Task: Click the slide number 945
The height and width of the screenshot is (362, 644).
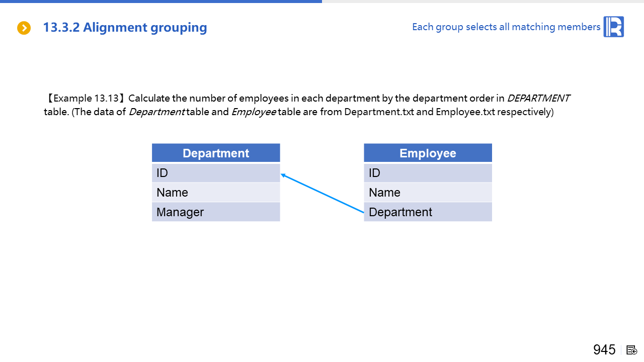Action: tap(604, 350)
